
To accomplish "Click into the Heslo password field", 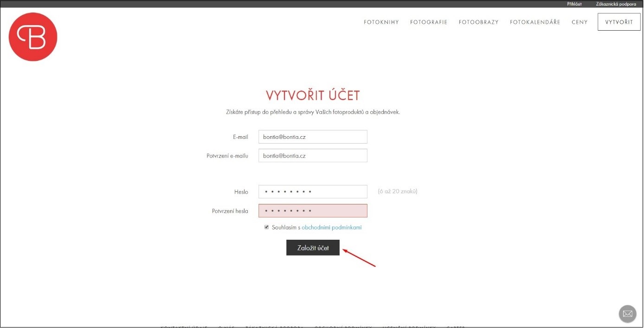I will [x=313, y=192].
